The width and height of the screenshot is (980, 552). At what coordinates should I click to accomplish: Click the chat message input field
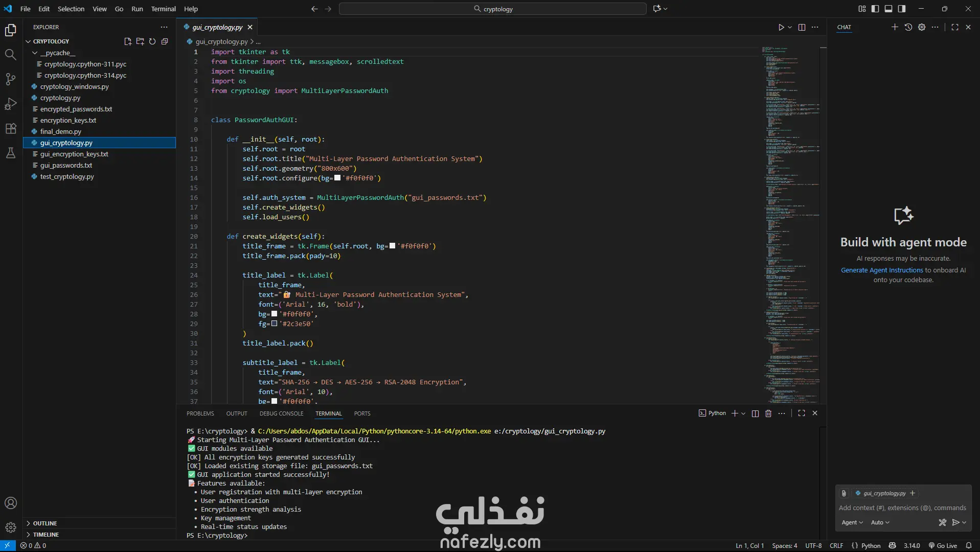(x=903, y=508)
